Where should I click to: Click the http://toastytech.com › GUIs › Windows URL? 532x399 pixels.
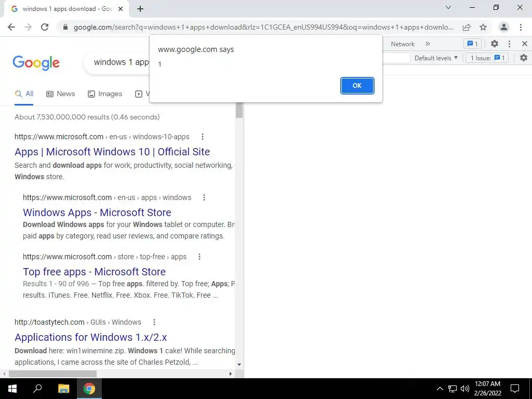(x=78, y=322)
